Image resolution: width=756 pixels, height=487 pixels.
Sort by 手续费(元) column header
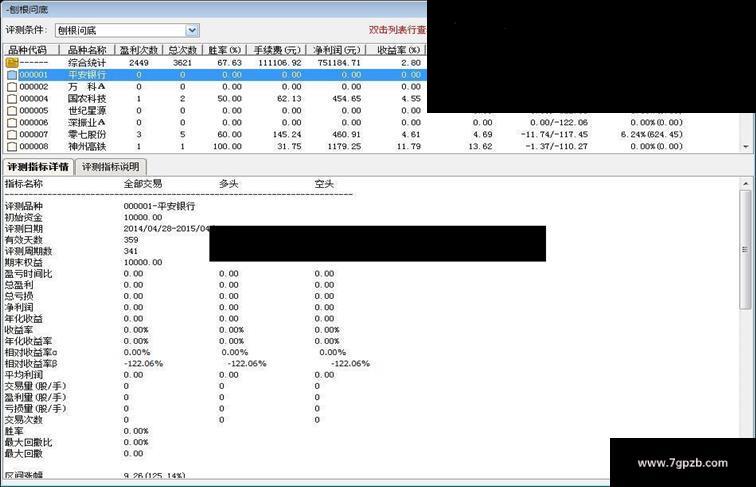[277, 50]
